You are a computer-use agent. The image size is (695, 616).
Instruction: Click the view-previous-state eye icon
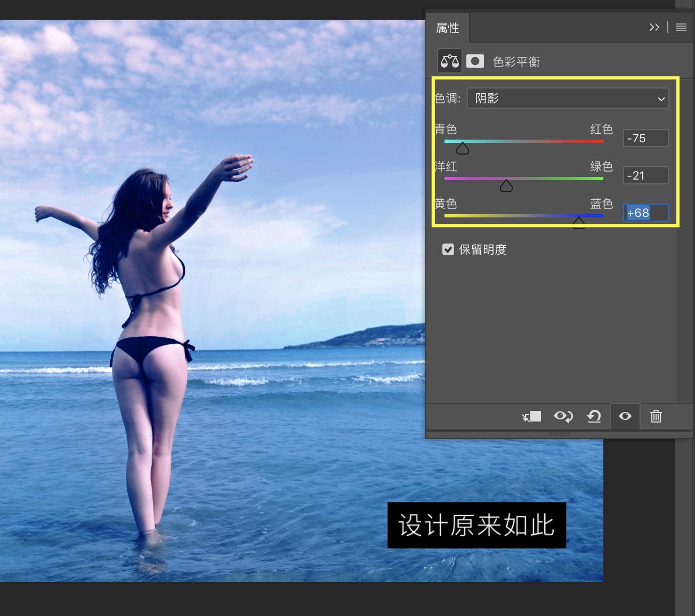[x=563, y=417]
